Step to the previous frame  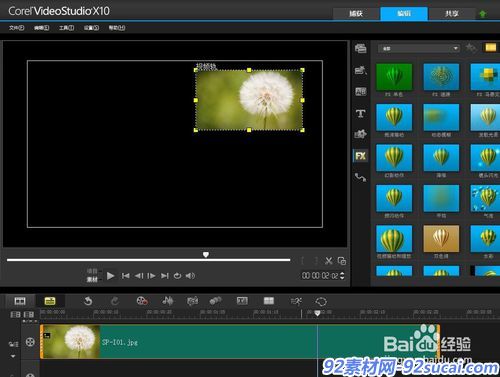coord(139,276)
